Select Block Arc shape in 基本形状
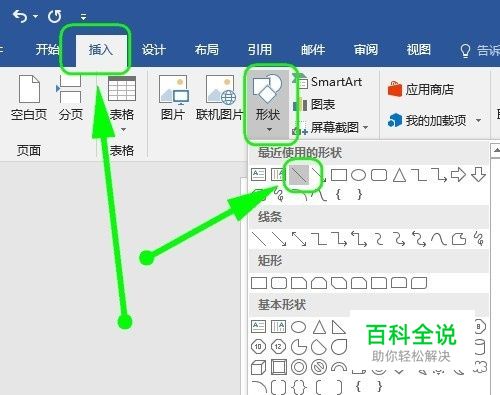 (x=339, y=367)
